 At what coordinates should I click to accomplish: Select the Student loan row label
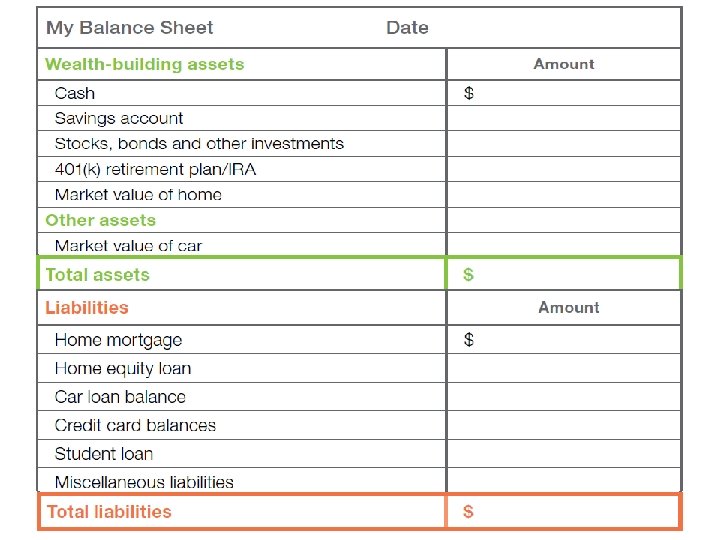pos(104,454)
